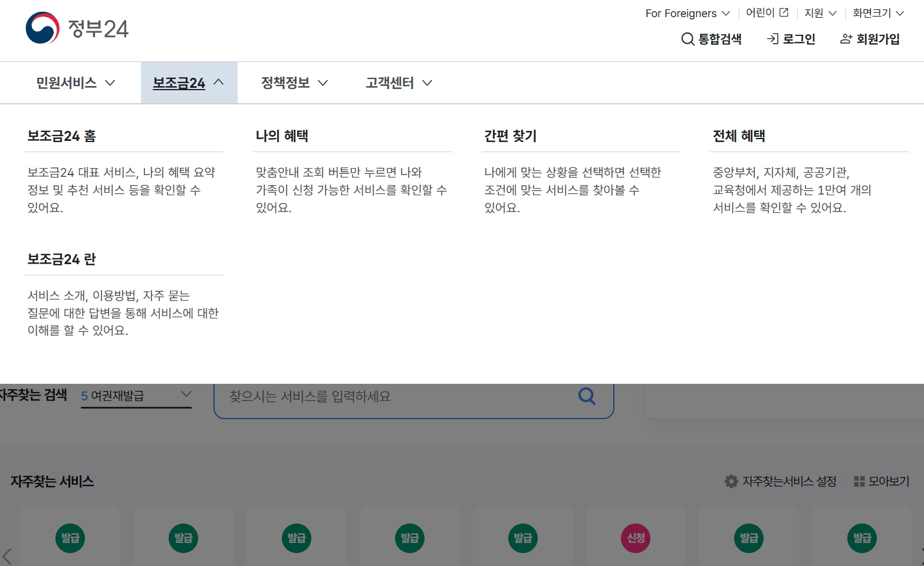Open the 어린이 external link
Screen dimensions: 924x566
(767, 12)
